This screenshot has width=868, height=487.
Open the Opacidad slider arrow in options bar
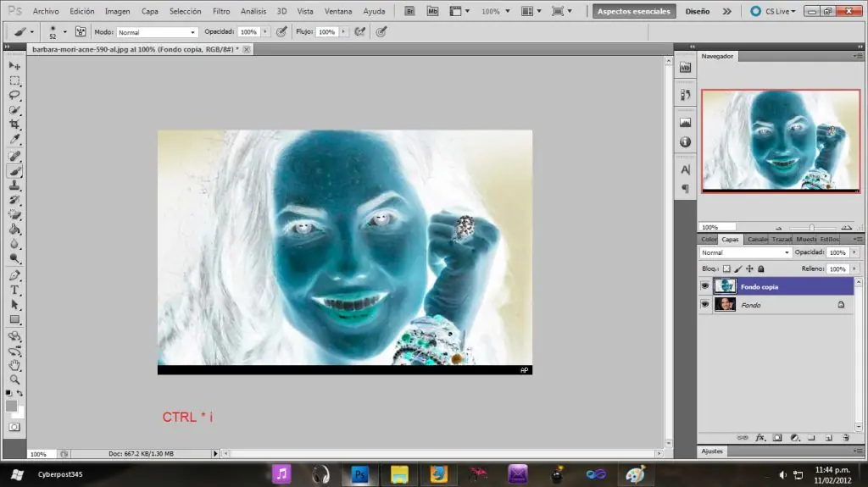coord(265,32)
